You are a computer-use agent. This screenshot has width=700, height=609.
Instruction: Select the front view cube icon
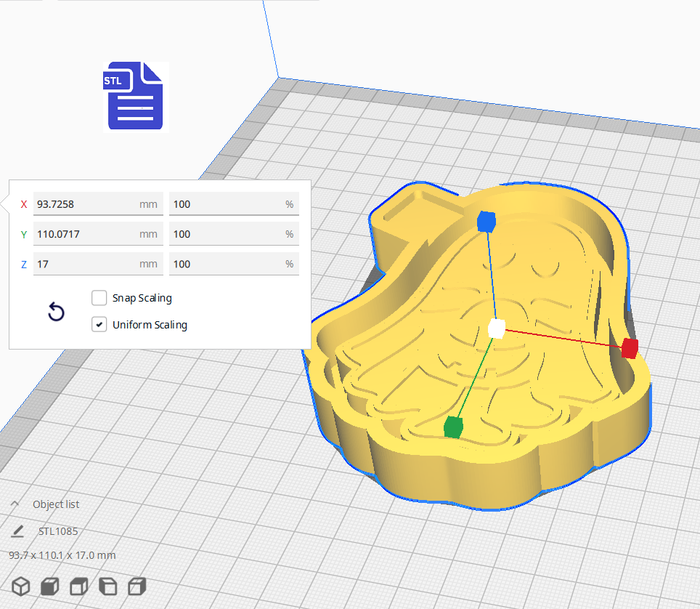[x=49, y=586]
